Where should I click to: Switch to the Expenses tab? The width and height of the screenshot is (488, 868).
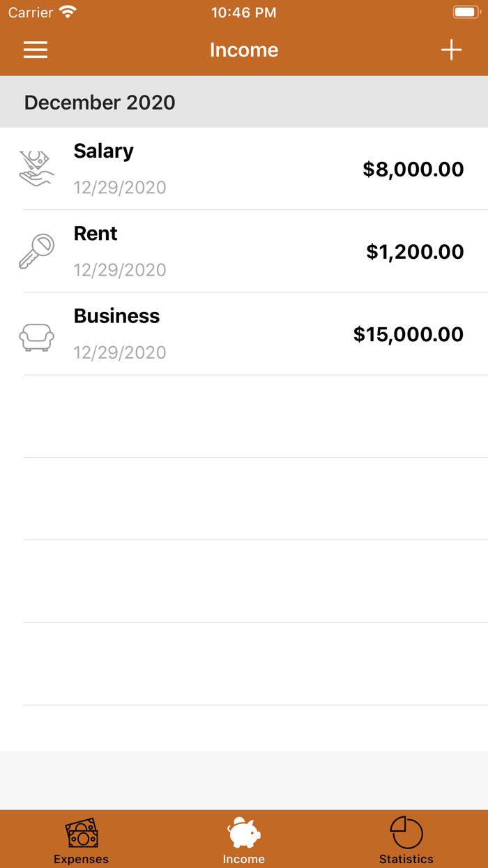(81, 839)
